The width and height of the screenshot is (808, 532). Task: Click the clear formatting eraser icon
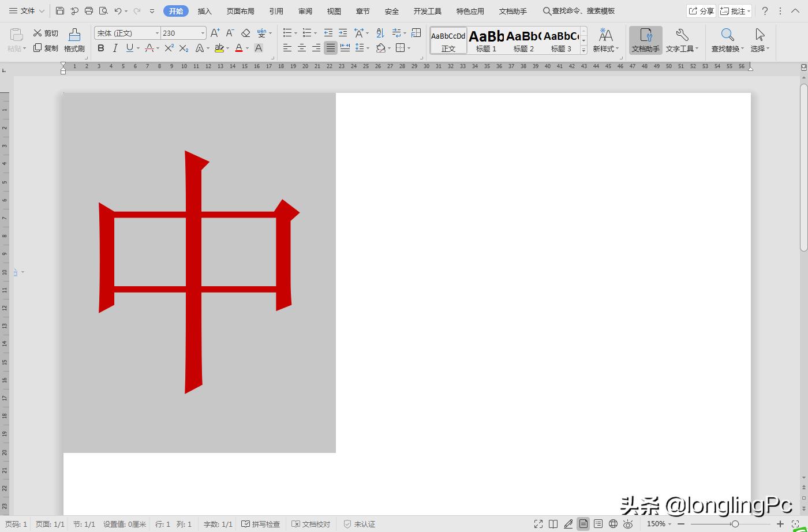point(246,33)
